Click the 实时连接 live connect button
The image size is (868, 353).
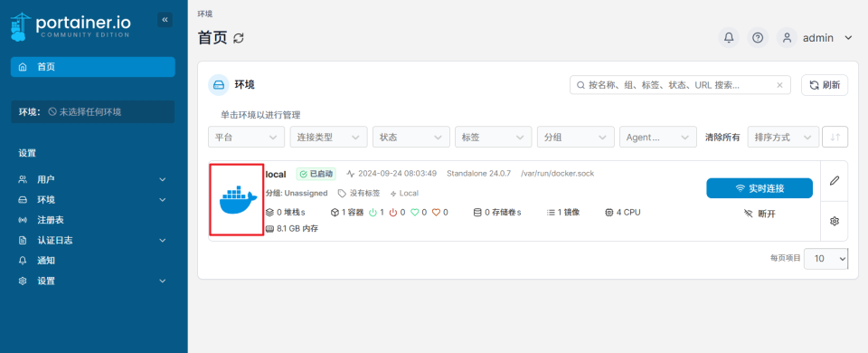[759, 188]
